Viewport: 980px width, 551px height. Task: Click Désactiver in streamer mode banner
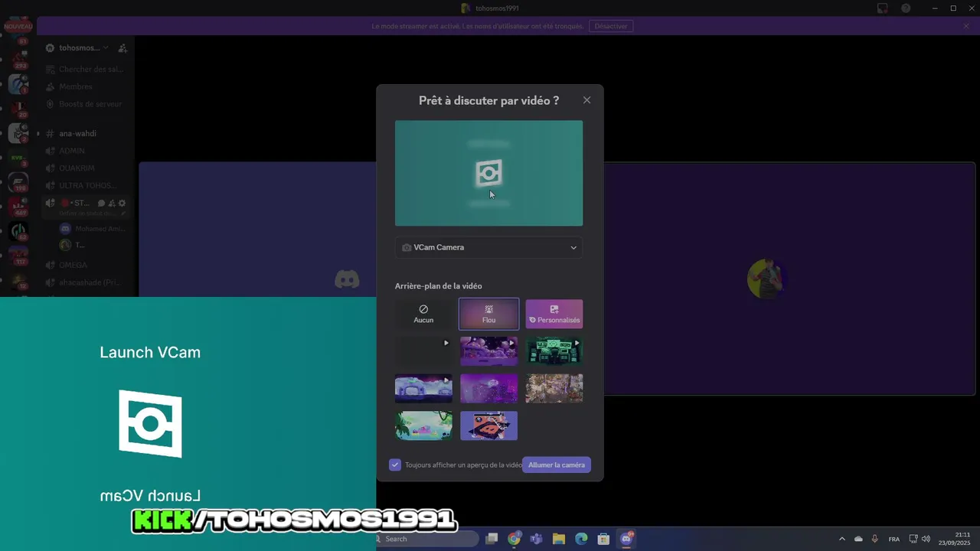click(611, 26)
